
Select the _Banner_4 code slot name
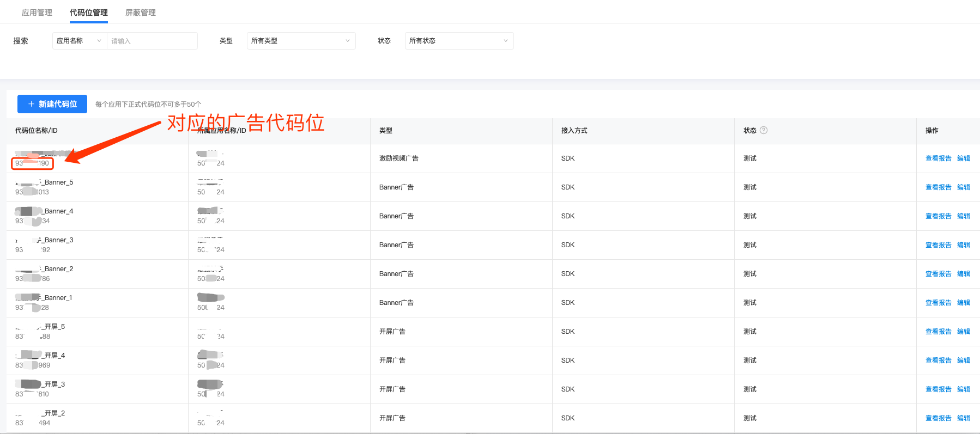(x=44, y=211)
